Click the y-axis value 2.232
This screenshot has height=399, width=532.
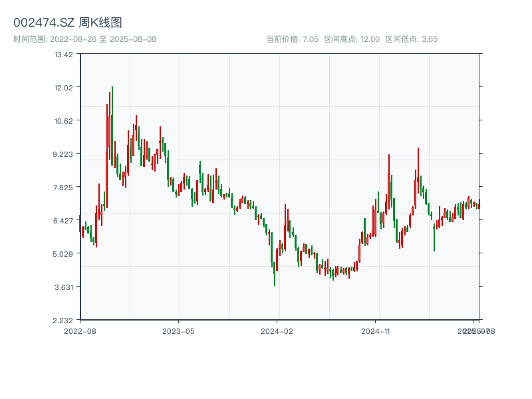tap(63, 321)
